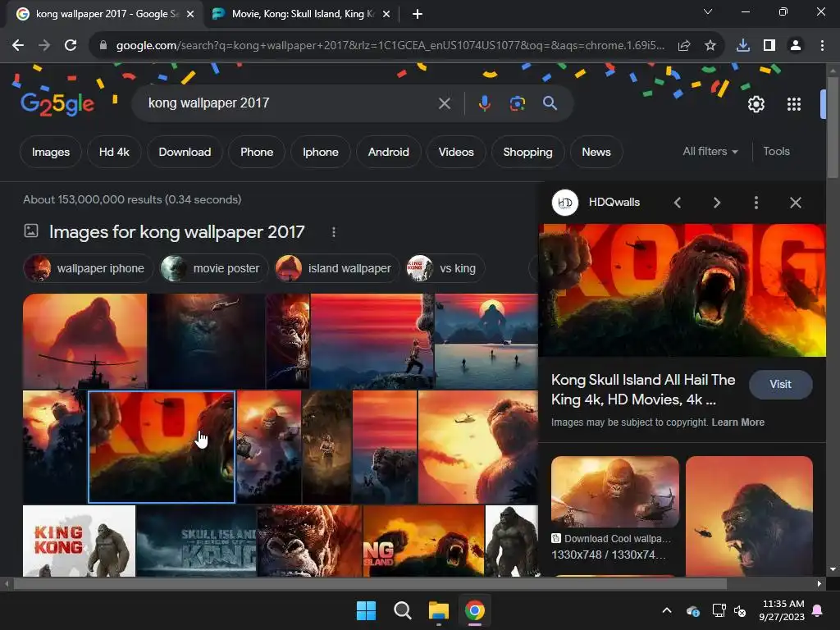Open Google quick settings gear

[756, 104]
